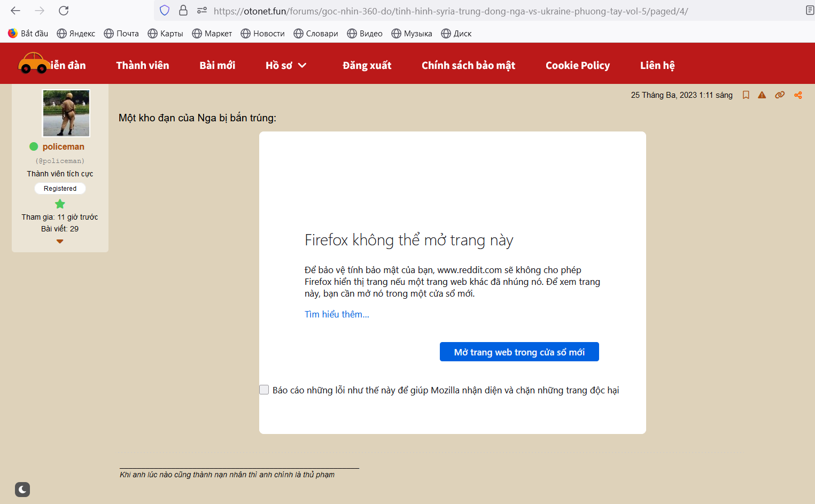This screenshot has height=504, width=815.
Task: Report the post via the warning triangle icon
Action: (762, 95)
